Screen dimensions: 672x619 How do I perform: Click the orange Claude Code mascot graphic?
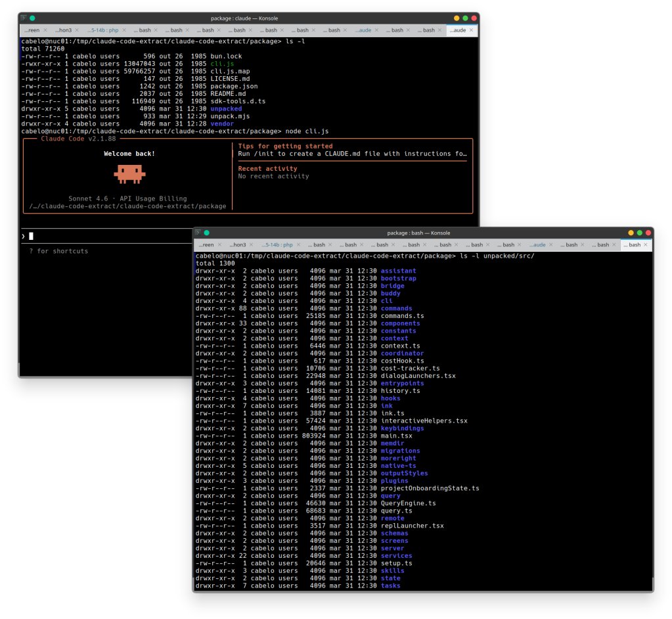pyautogui.click(x=129, y=175)
